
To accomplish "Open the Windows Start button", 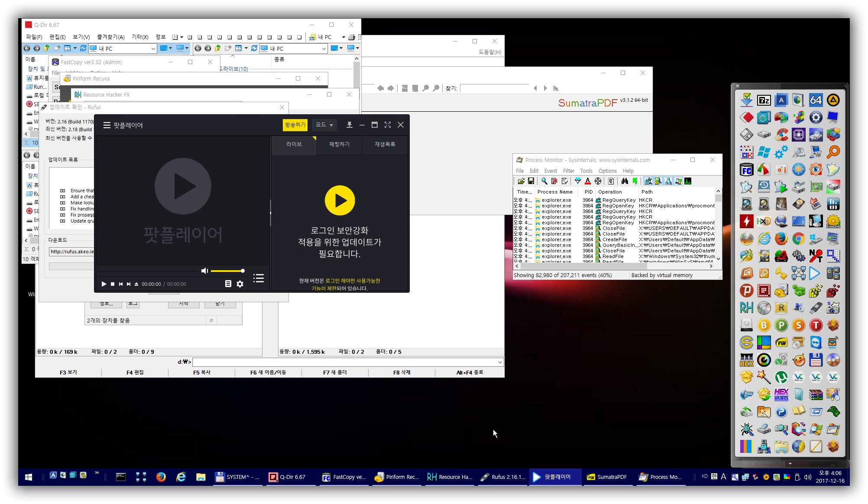I will coord(29,477).
